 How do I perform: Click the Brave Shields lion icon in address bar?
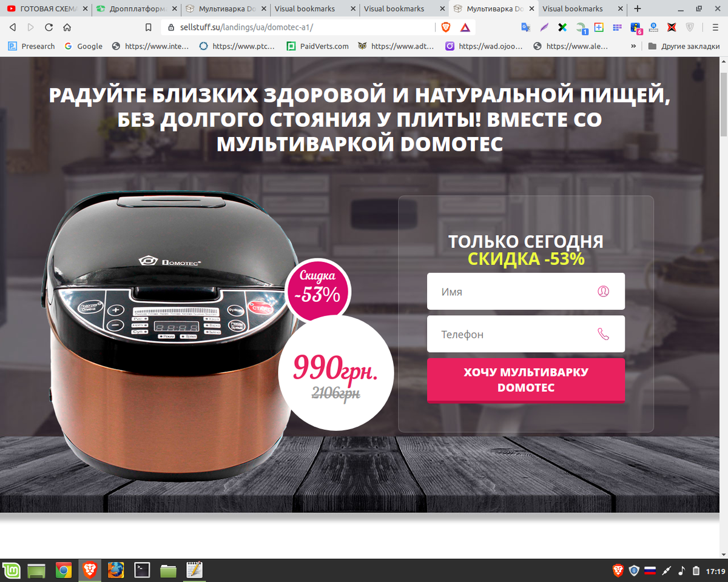tap(446, 27)
